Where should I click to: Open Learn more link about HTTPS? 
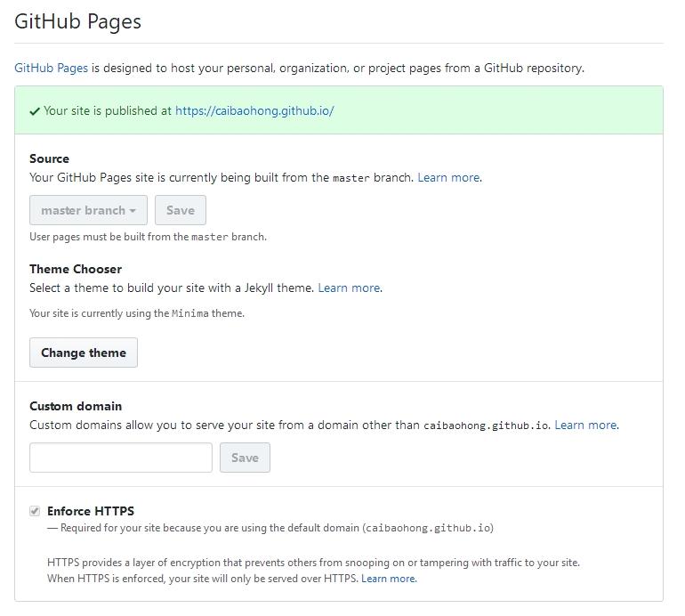389,579
